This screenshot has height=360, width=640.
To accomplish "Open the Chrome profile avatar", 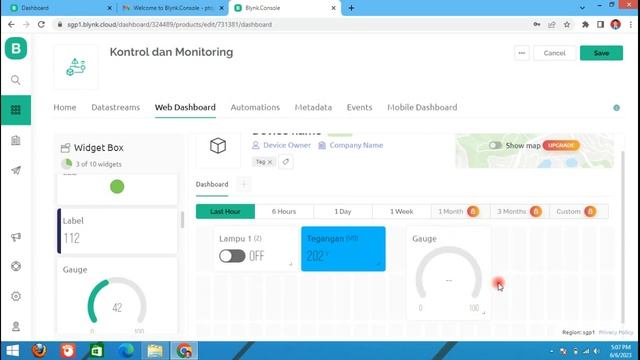I will pyautogui.click(x=616, y=24).
